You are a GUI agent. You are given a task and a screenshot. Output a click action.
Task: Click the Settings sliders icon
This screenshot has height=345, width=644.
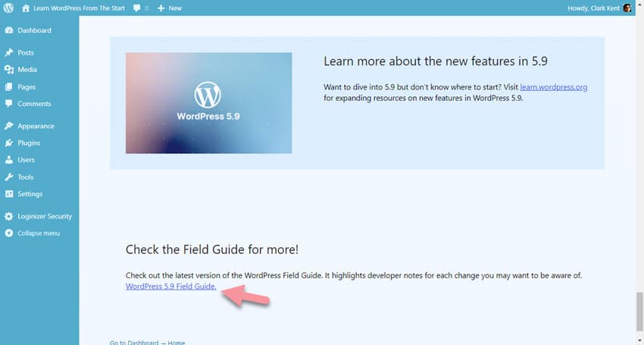9,193
